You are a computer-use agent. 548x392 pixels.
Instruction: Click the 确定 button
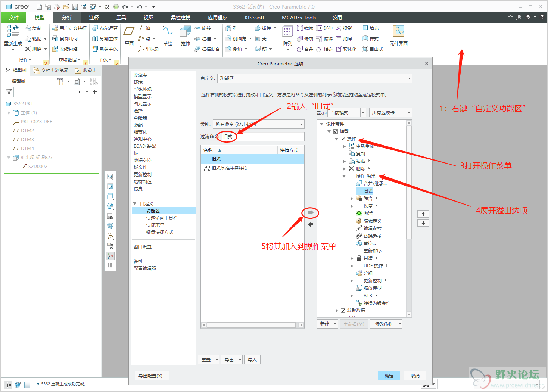click(389, 376)
